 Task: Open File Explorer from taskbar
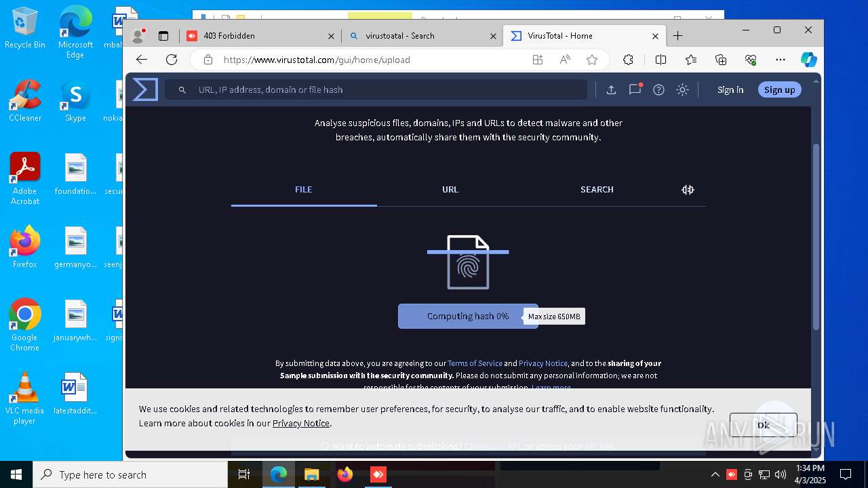(311, 474)
